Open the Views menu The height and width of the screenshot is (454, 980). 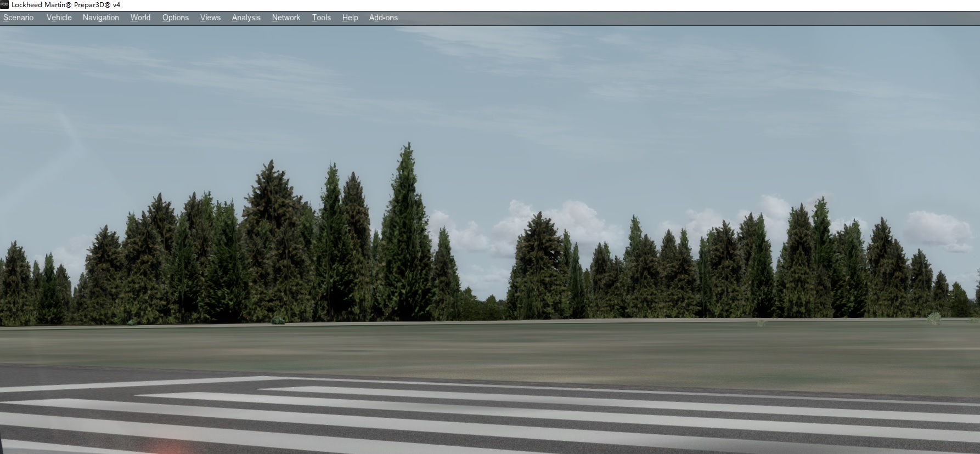click(210, 18)
